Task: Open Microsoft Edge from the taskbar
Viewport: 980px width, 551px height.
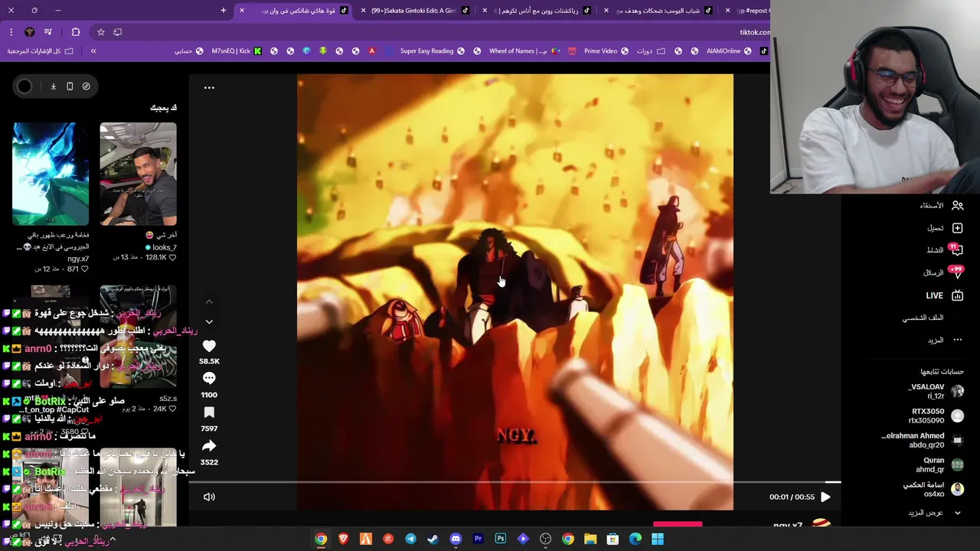Action: (x=635, y=539)
